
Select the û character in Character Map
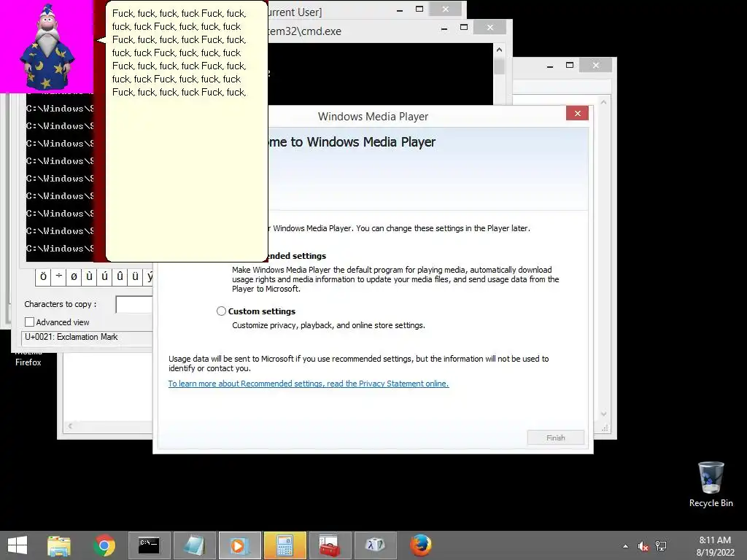coord(120,276)
